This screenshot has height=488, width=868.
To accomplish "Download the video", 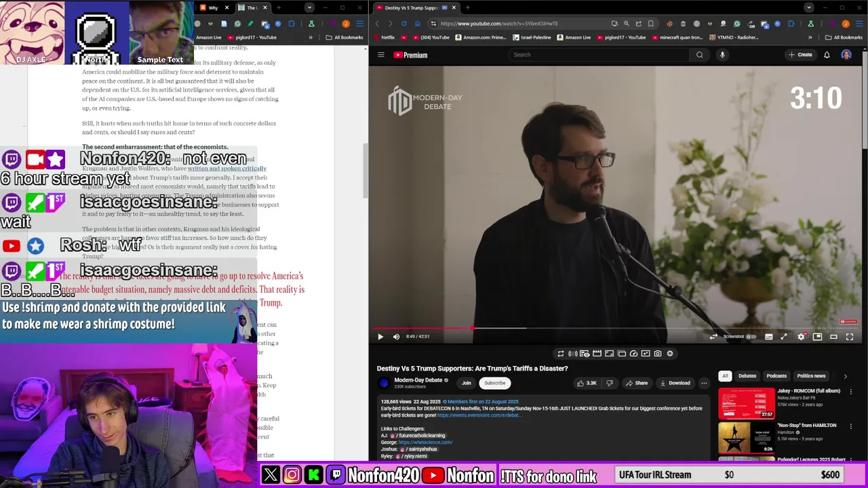I will coord(675,383).
